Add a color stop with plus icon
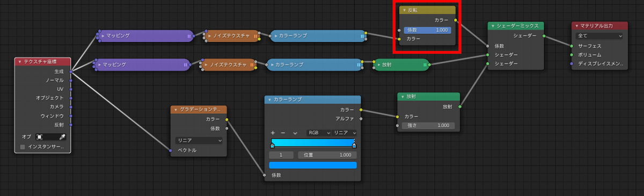Image resolution: width=644 pixels, height=196 pixels. pos(273,133)
